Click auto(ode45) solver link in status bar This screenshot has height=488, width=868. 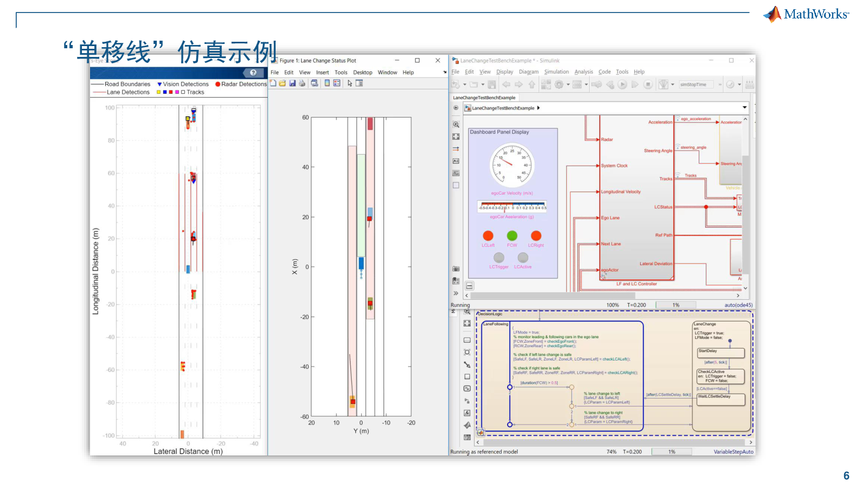738,305
